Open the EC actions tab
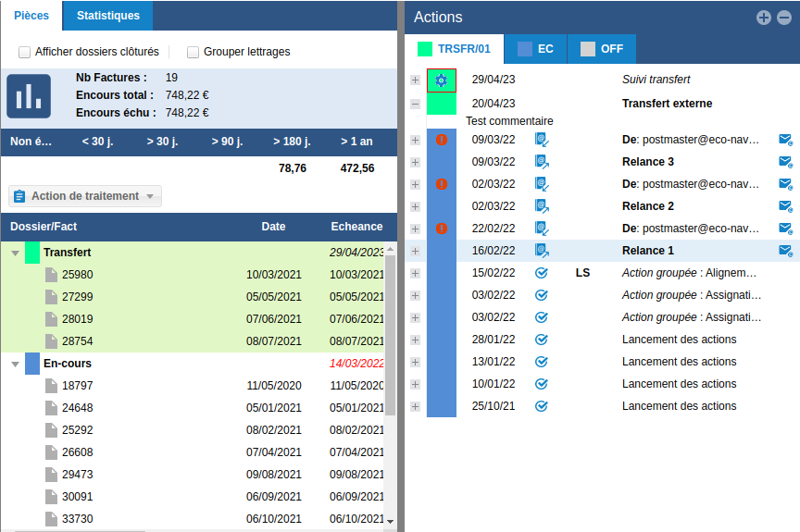The height and width of the screenshot is (532, 800). pyautogui.click(x=535, y=49)
